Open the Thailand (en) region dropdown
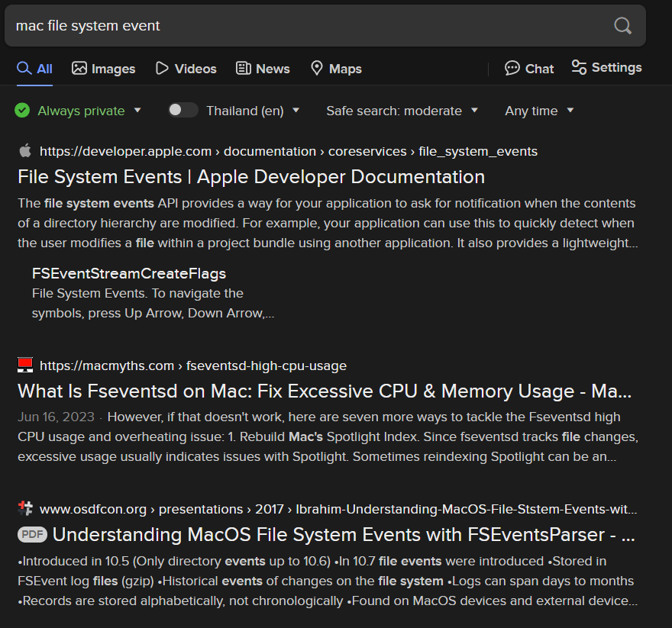This screenshot has width=672, height=628. click(296, 111)
